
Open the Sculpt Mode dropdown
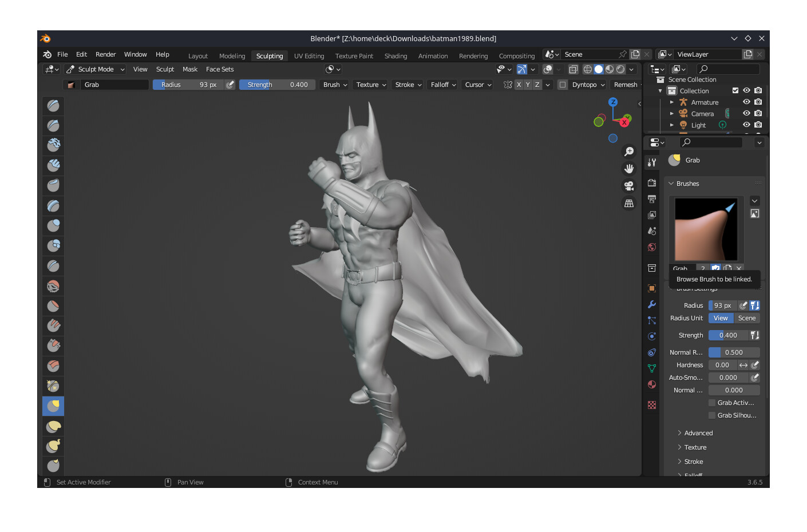click(95, 69)
